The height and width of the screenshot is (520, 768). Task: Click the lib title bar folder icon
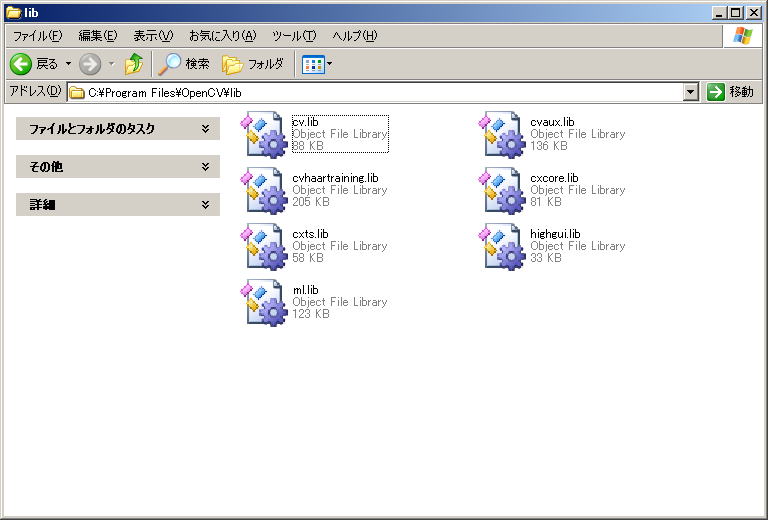pyautogui.click(x=13, y=13)
